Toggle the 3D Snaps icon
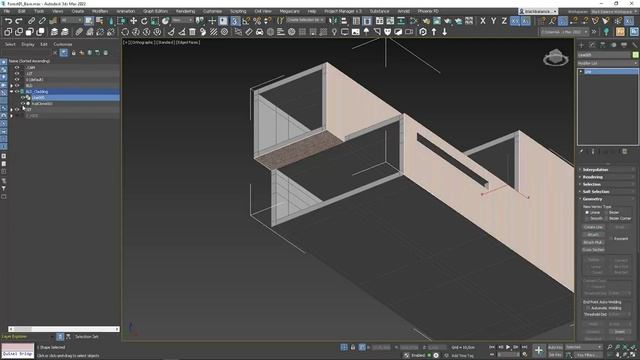The image size is (640, 360). (x=236, y=21)
